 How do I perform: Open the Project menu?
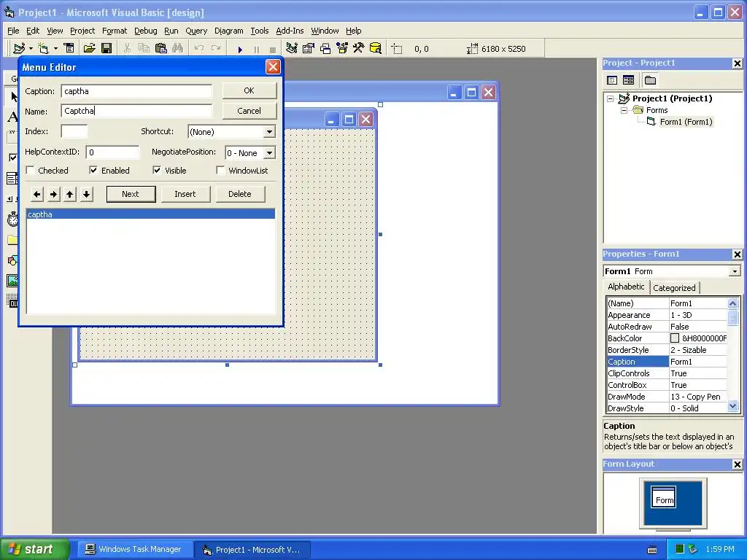[82, 31]
